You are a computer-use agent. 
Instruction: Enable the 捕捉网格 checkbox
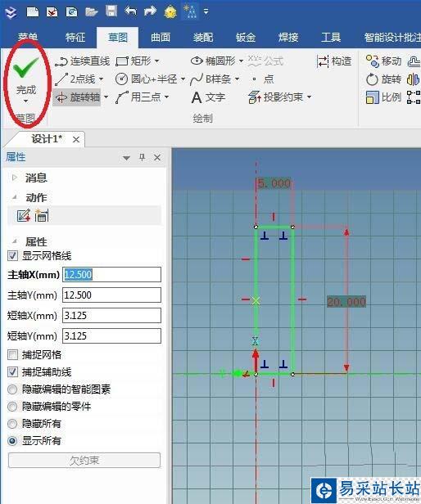tap(12, 355)
